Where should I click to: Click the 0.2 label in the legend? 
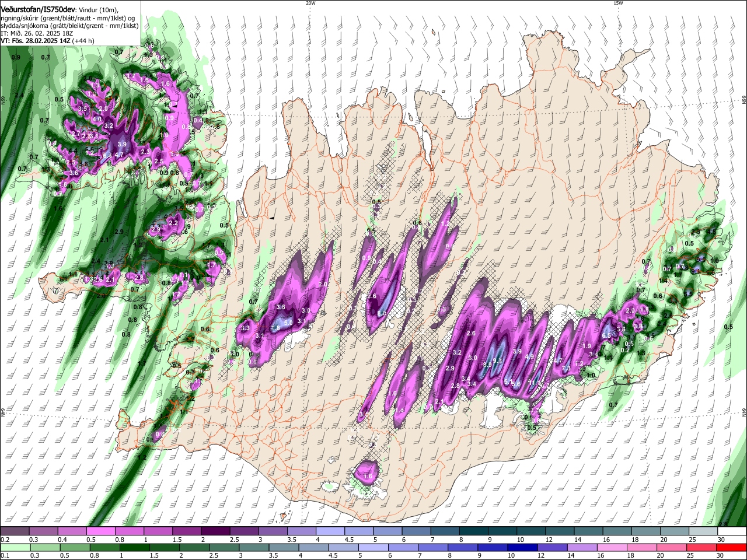(5, 540)
